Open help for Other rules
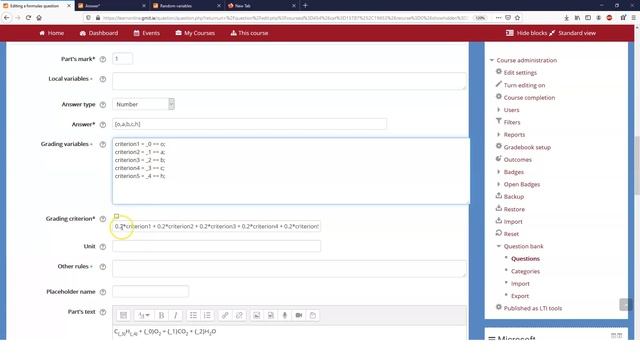640x360 pixels. [103, 267]
